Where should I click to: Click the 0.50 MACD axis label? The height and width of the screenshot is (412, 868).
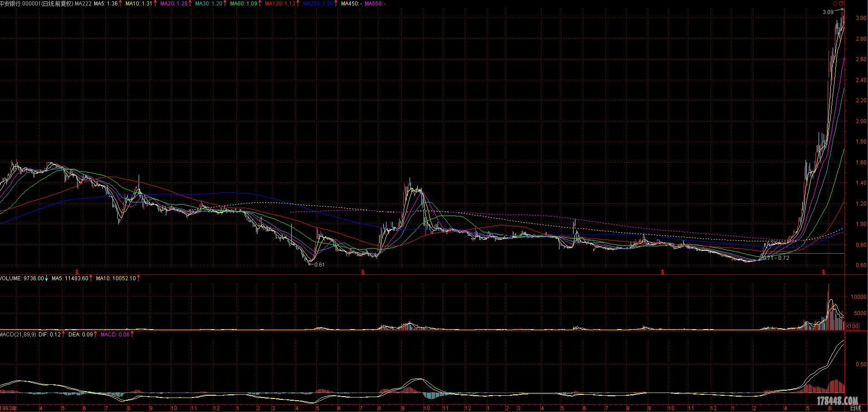click(861, 364)
